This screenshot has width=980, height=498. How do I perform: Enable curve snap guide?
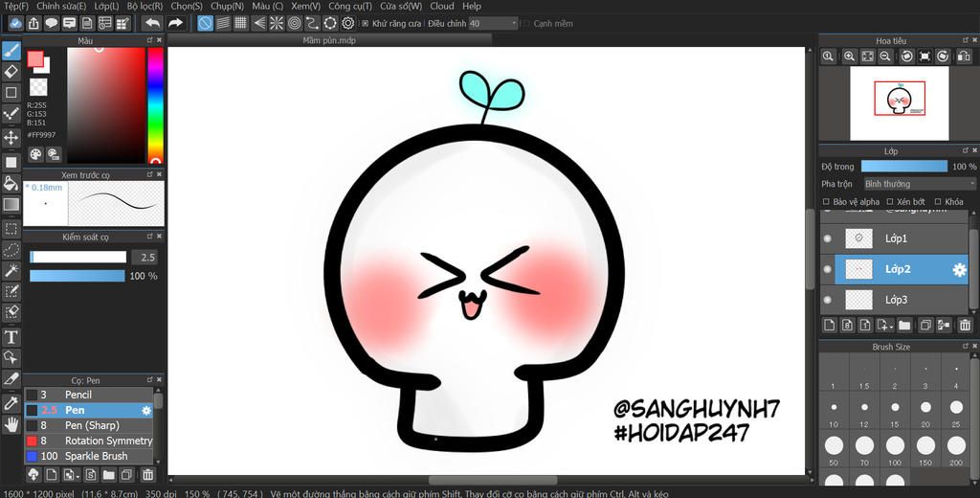tap(312, 23)
